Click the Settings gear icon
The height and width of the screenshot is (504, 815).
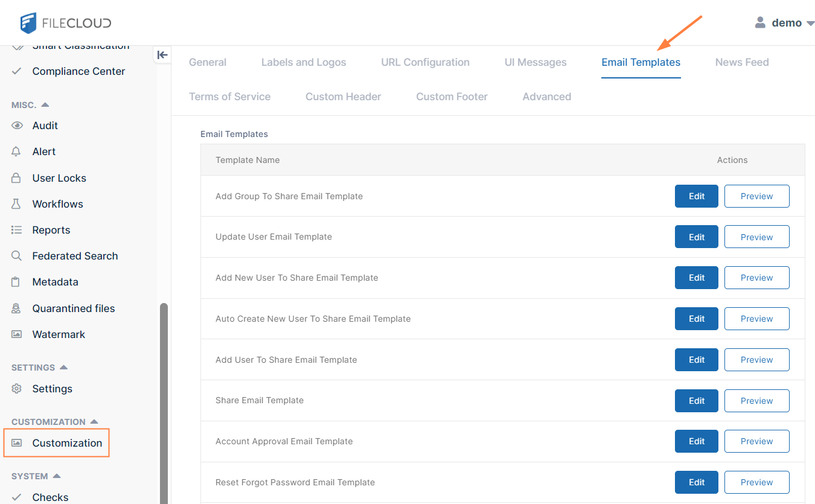(x=17, y=389)
